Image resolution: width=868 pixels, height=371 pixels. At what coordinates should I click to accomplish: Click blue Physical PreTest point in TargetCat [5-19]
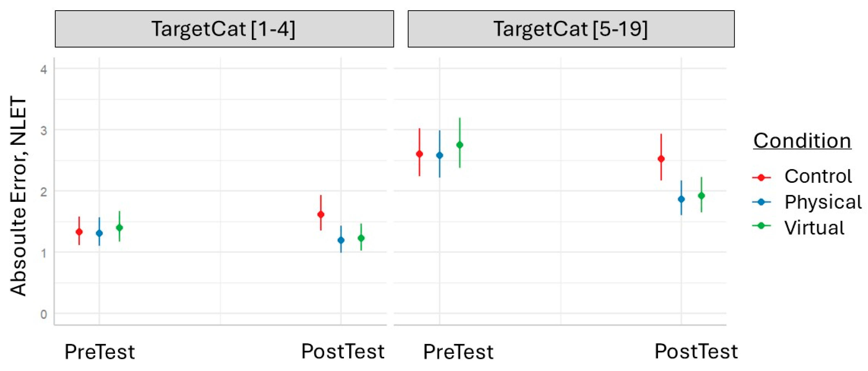(x=440, y=155)
